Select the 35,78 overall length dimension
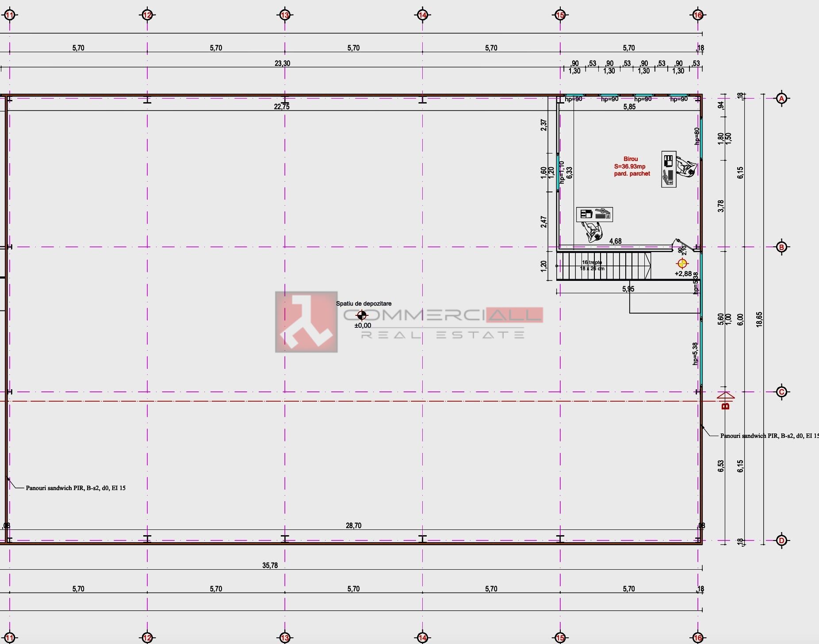 coord(270,565)
